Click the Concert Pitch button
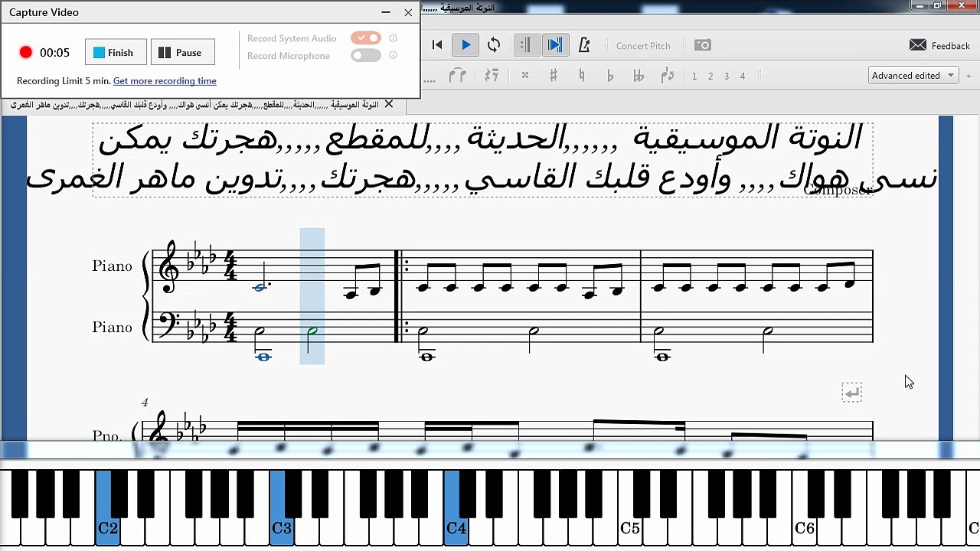 [x=643, y=46]
